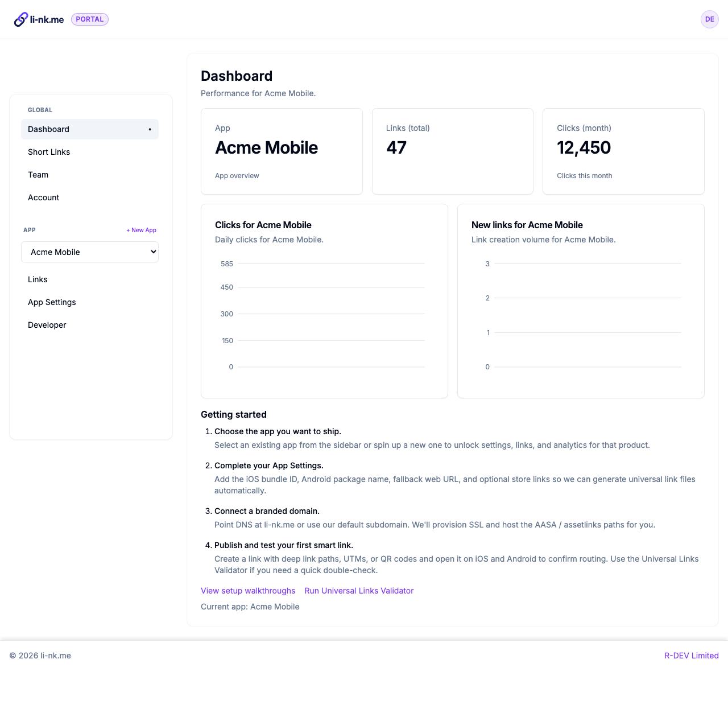The height and width of the screenshot is (725, 728).
Task: Click the Acme Mobile app overview card
Action: point(282,151)
